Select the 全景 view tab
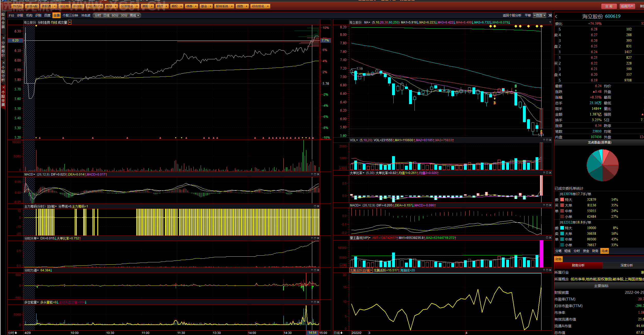This screenshot has width=644, height=335. [57, 15]
